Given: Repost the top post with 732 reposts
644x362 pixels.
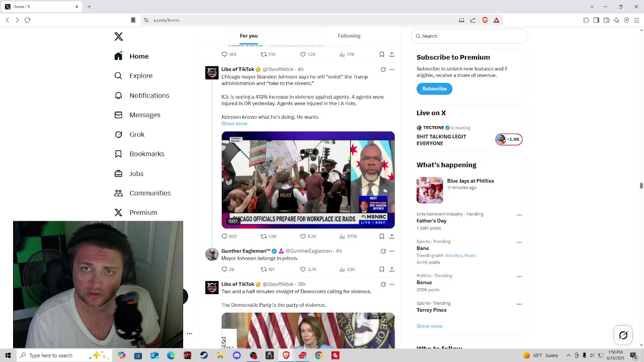Looking at the screenshot, I should (268, 54).
